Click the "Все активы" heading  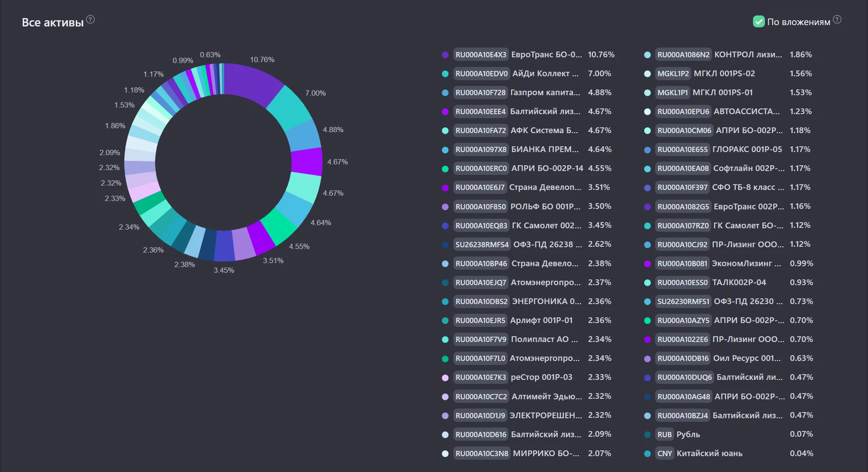click(53, 22)
